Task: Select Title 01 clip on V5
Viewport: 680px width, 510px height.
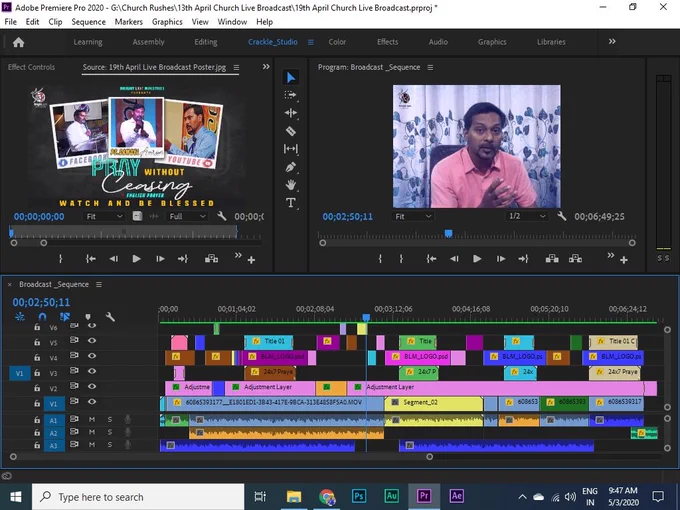Action: (x=269, y=341)
